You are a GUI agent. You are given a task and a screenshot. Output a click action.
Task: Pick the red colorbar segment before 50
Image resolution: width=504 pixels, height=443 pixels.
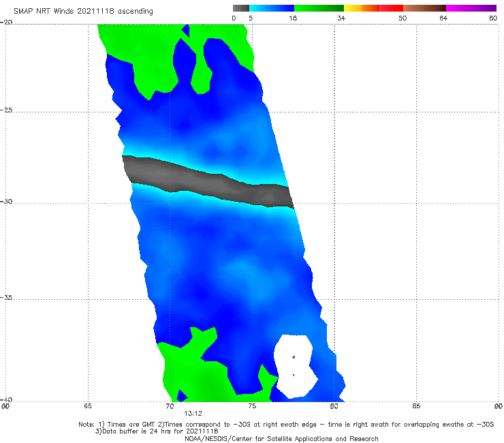(391, 8)
